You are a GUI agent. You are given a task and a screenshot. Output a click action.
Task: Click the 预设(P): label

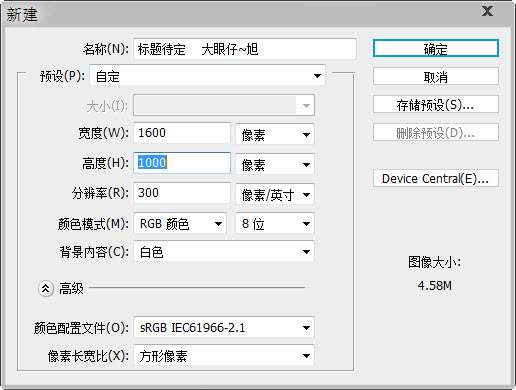coord(62,76)
